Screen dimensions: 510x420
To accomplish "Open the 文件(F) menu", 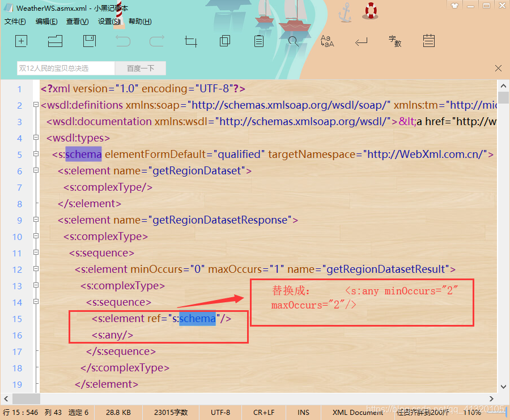I will pyautogui.click(x=15, y=22).
